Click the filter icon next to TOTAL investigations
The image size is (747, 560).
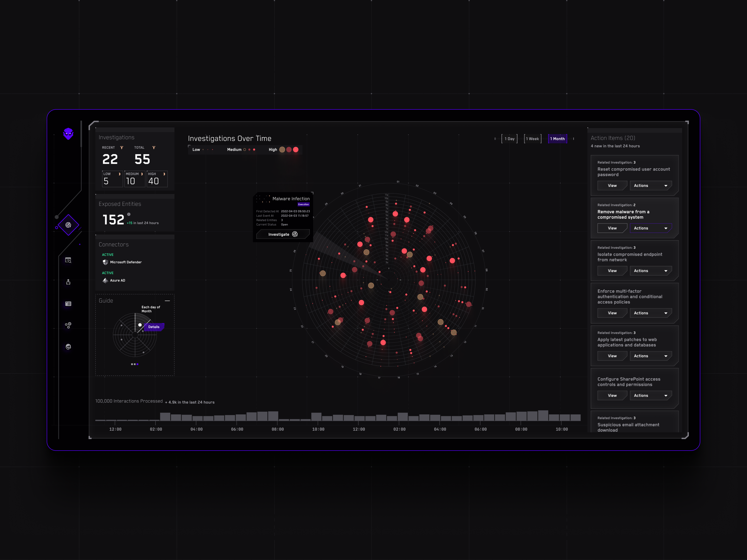coord(154,147)
